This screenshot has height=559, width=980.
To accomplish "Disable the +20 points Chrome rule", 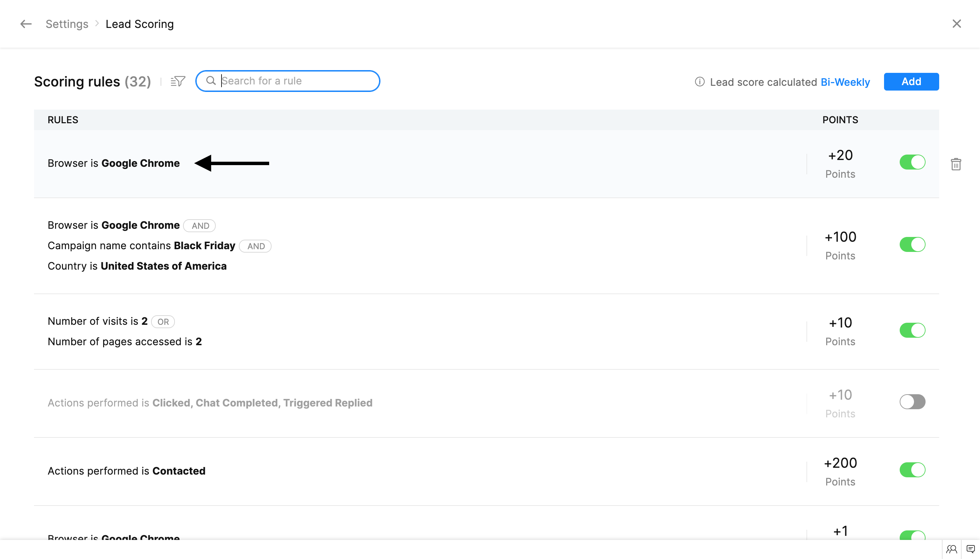I will [x=912, y=162].
